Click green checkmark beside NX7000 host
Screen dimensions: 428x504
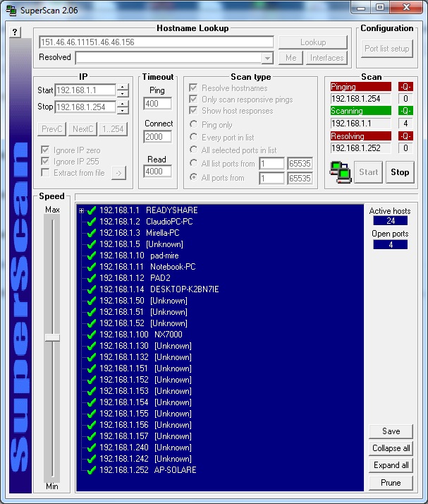92,335
